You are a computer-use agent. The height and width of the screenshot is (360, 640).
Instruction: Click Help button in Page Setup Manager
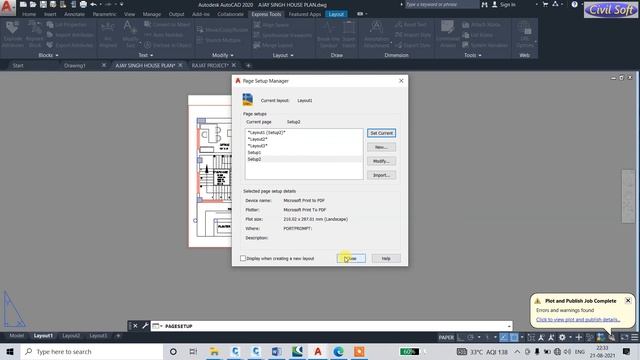click(386, 258)
